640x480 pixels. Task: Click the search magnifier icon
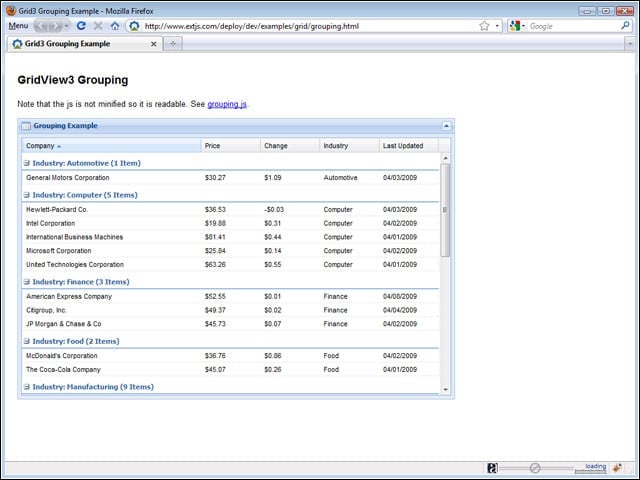point(625,26)
